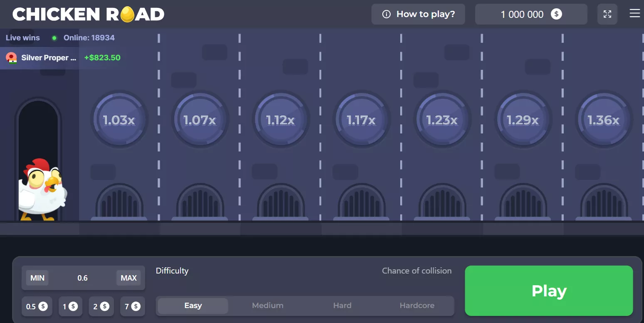This screenshot has width=644, height=323.
Task: Click the dollar balance icon
Action: (x=556, y=14)
